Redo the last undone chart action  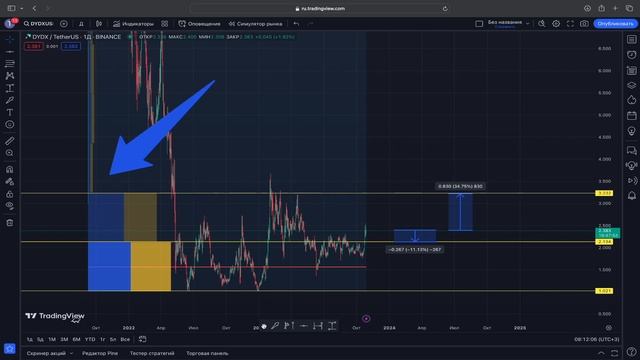tap(311, 24)
